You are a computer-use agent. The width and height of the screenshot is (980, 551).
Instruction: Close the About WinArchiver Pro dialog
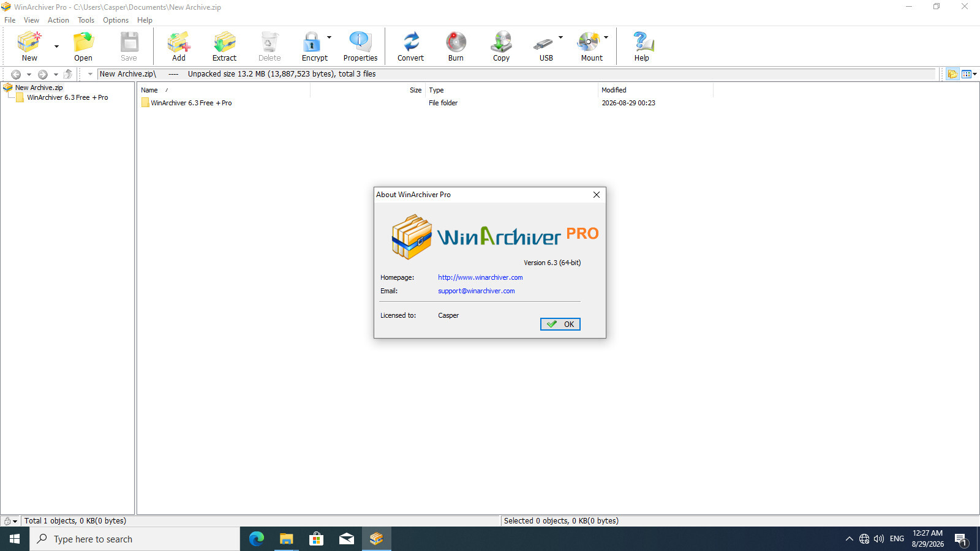click(596, 195)
